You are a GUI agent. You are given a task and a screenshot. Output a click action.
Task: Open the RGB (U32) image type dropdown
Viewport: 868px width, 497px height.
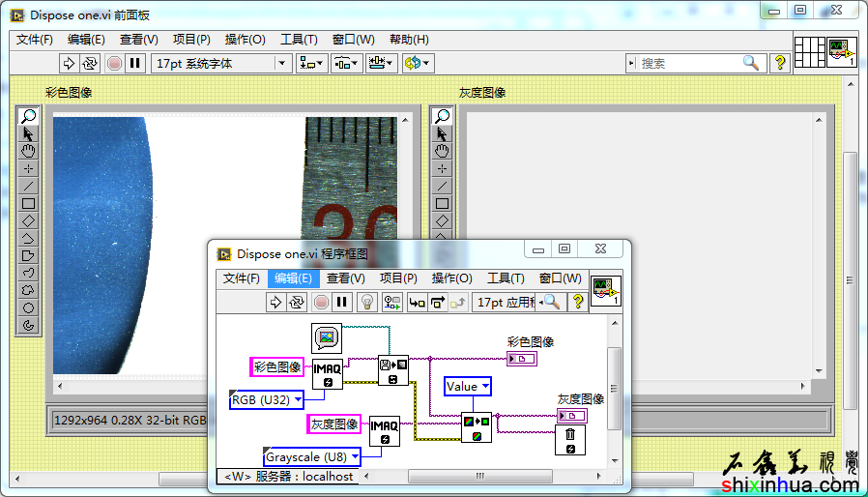(x=267, y=399)
